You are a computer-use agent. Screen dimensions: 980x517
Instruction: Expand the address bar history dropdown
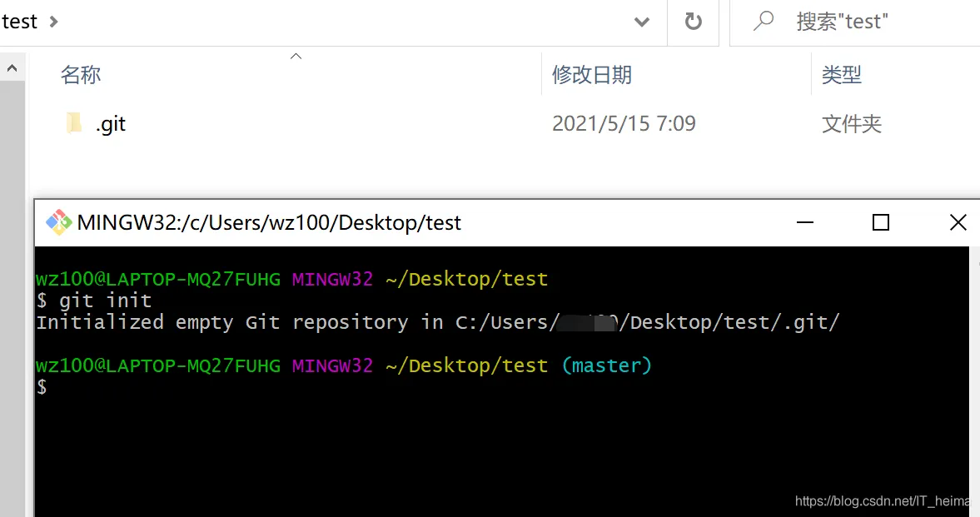(x=642, y=22)
